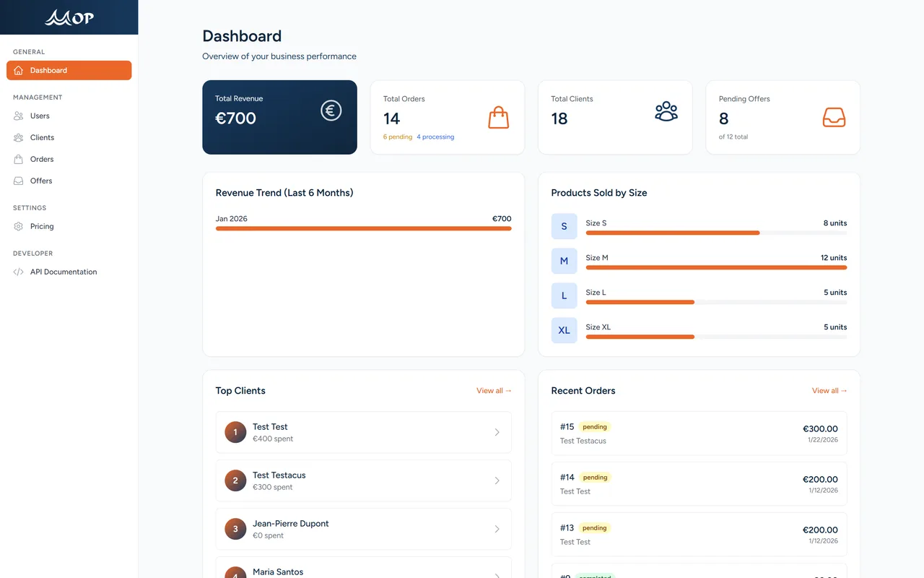Open recent order #14
Screen dimensions: 924x578
699,484
